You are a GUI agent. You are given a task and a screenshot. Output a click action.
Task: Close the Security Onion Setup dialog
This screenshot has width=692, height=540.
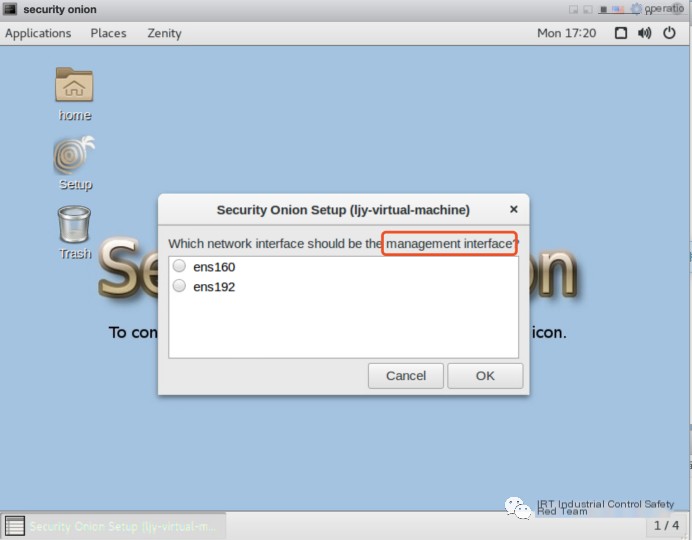(x=514, y=209)
